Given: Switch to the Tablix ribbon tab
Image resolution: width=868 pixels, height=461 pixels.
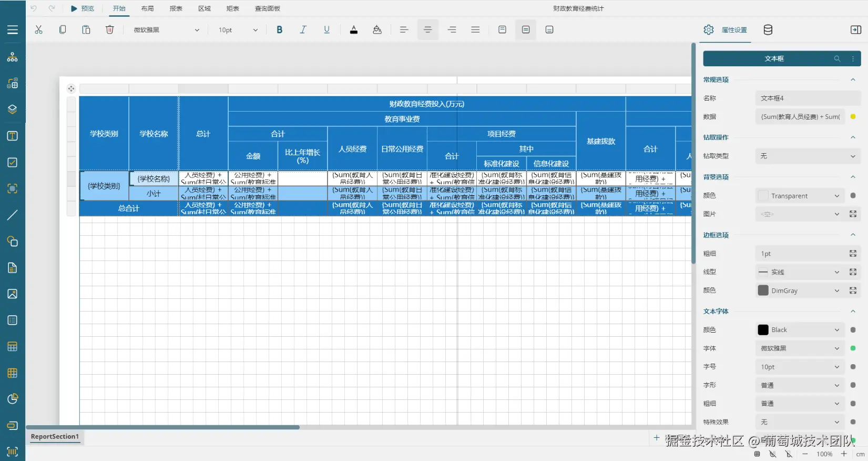Looking at the screenshot, I should coord(233,8).
